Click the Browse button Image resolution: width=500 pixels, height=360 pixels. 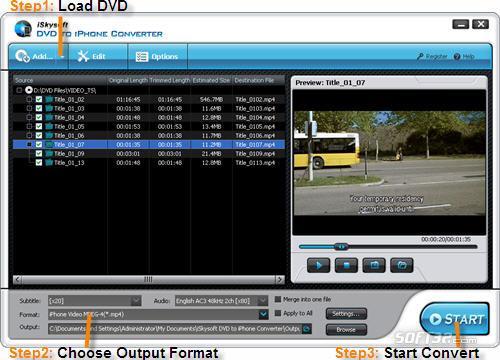click(x=346, y=330)
